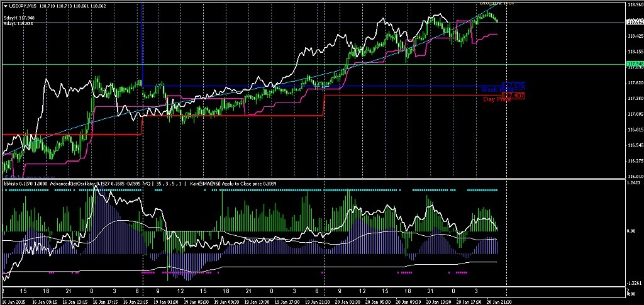Select the USDJPY,M15 chart title text
This screenshot has height=305, width=644.
(23, 6)
